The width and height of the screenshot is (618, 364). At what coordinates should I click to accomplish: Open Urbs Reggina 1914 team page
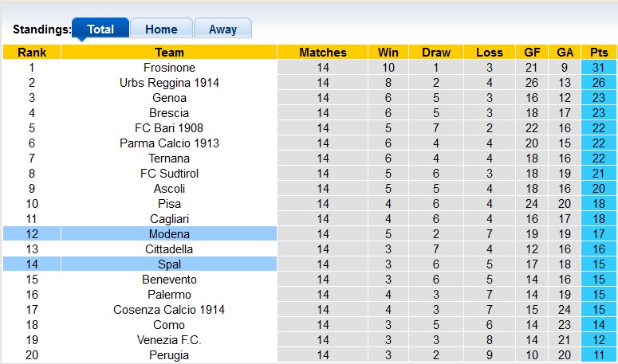[x=169, y=83]
